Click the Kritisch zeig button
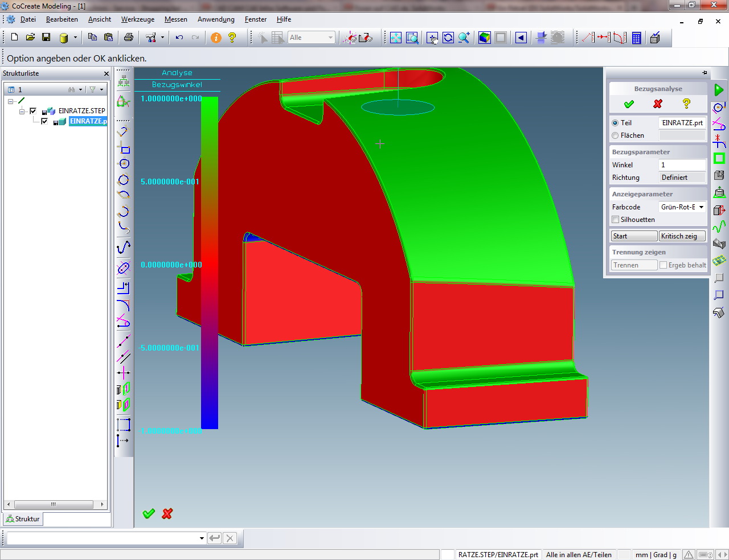The width and height of the screenshot is (729, 560). tap(682, 236)
